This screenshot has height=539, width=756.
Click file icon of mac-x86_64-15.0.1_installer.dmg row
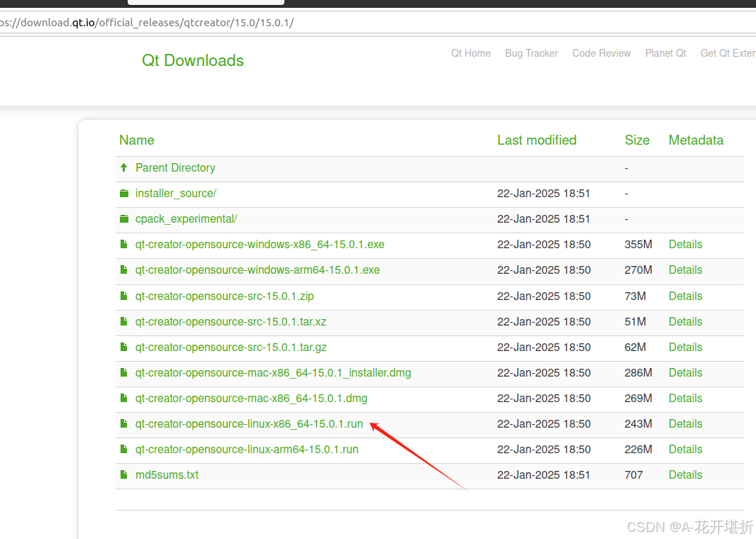coord(124,372)
